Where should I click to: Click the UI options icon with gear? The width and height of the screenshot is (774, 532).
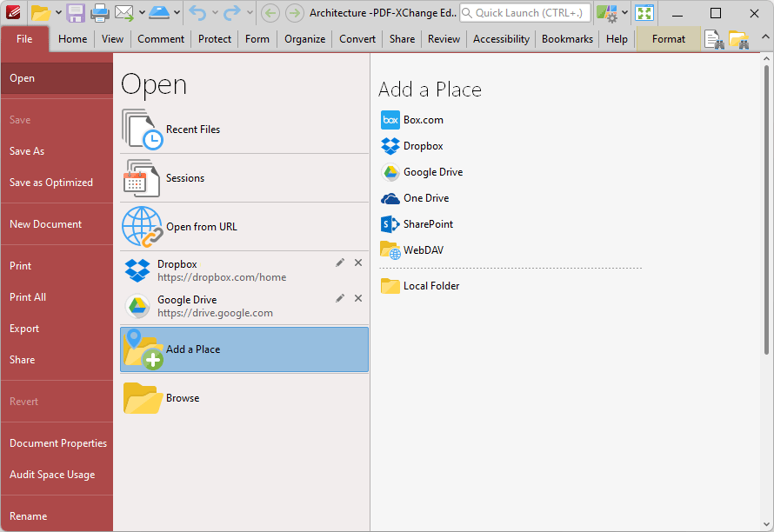(606, 13)
